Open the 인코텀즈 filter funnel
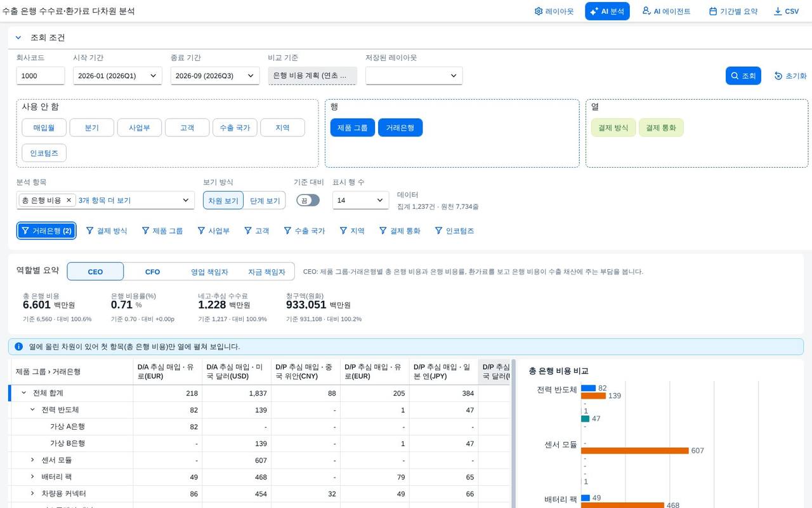The height and width of the screenshot is (508, 812). tap(454, 231)
